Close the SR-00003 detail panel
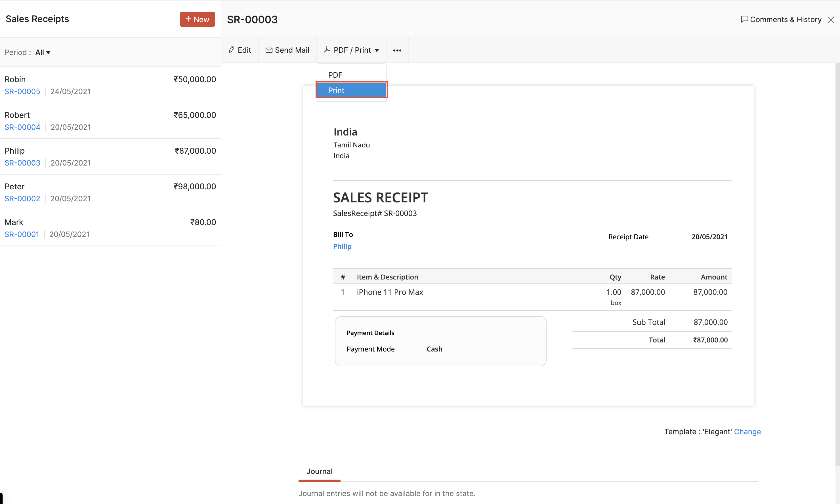 pyautogui.click(x=831, y=20)
